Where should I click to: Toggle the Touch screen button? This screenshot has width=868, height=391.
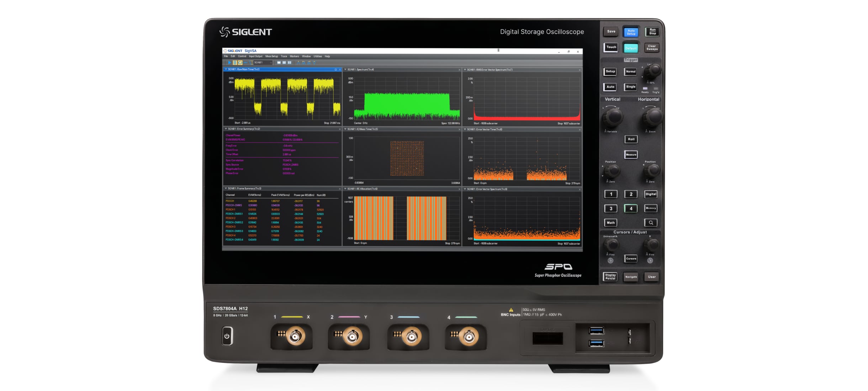pos(611,47)
